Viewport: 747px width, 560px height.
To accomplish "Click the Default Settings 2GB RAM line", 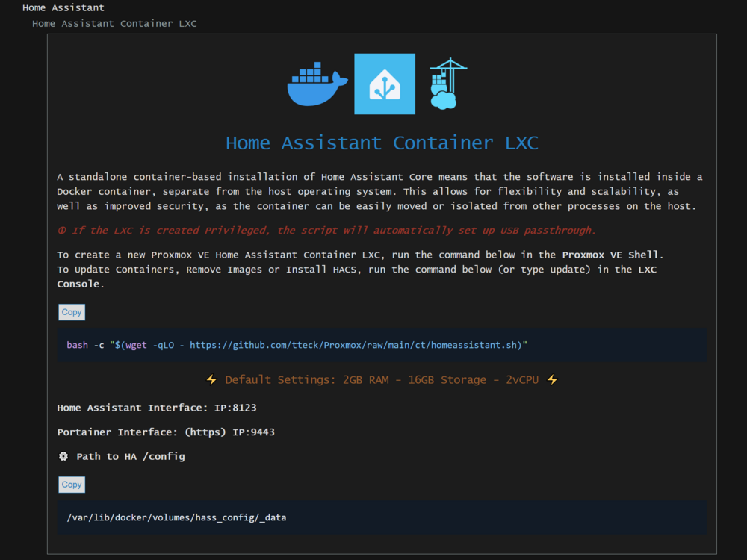I will coord(382,380).
